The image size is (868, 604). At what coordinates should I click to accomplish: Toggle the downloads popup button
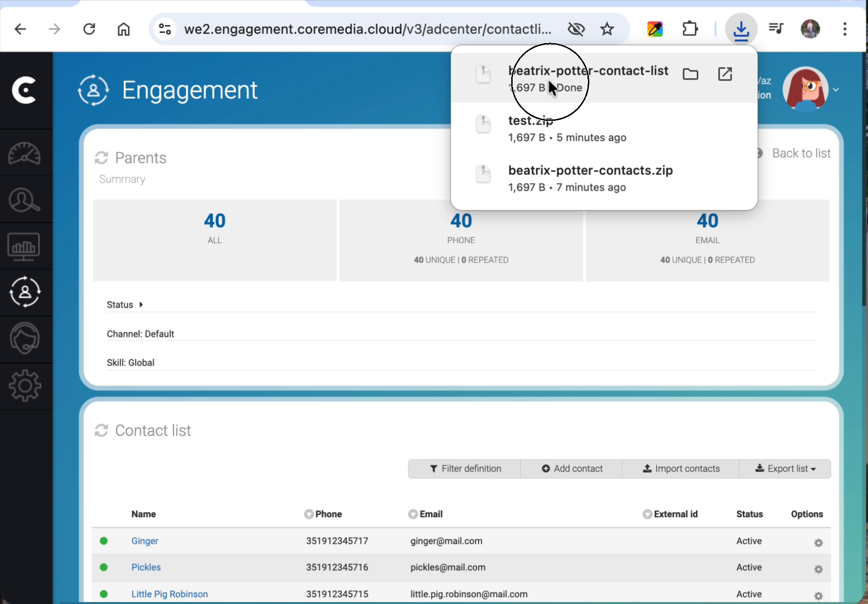(741, 29)
